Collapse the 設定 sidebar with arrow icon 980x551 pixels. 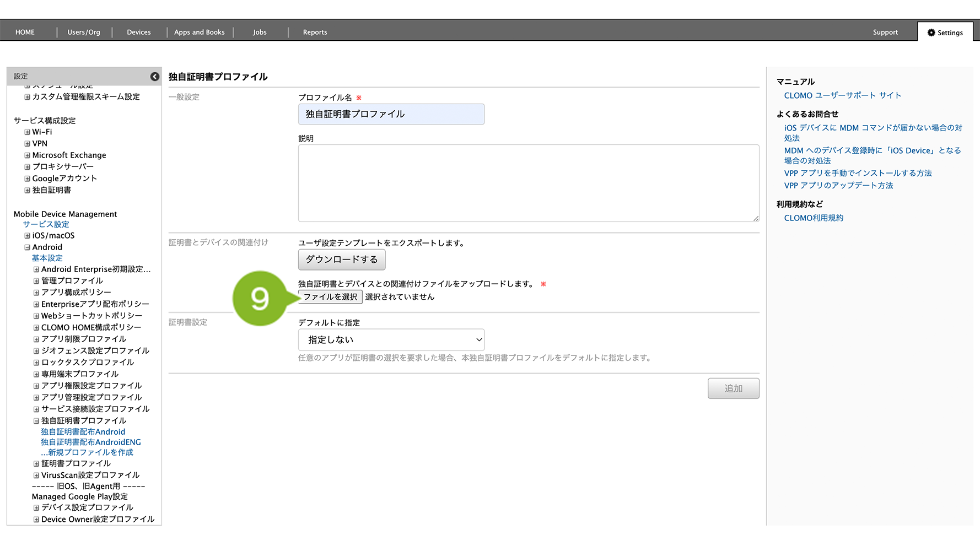pos(155,77)
